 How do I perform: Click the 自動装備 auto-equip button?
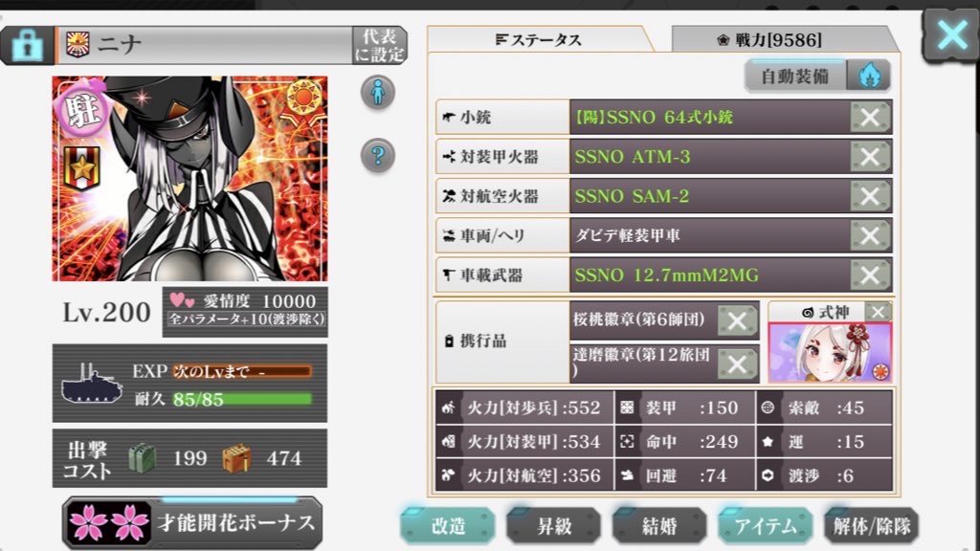pyautogui.click(x=795, y=77)
